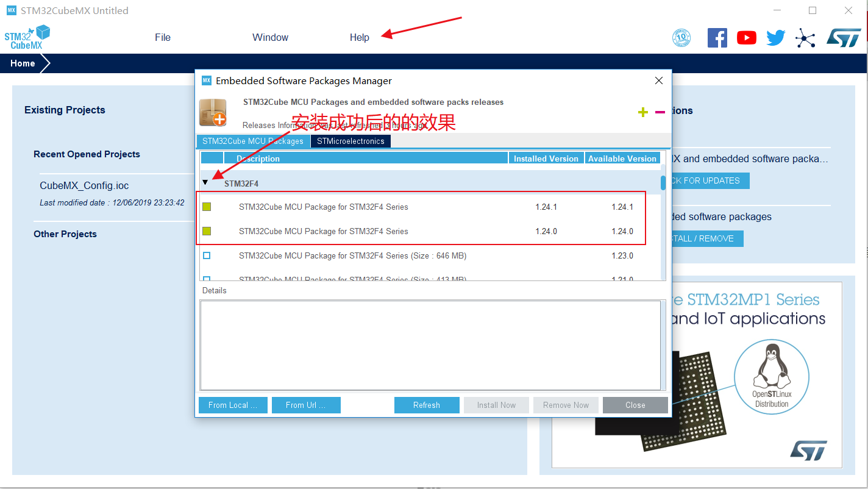The image size is (868, 489).
Task: Open the YouTube channel icon
Action: pyautogui.click(x=746, y=37)
